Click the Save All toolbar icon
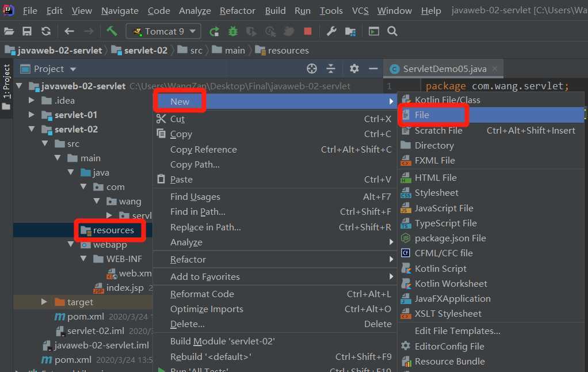This screenshot has height=372, width=588. click(x=27, y=31)
